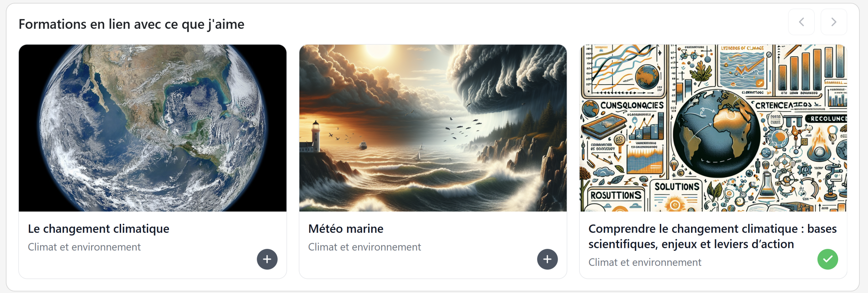Click the ROSUTTIONS box in the infographic
The height and width of the screenshot is (293, 868).
pyautogui.click(x=616, y=195)
